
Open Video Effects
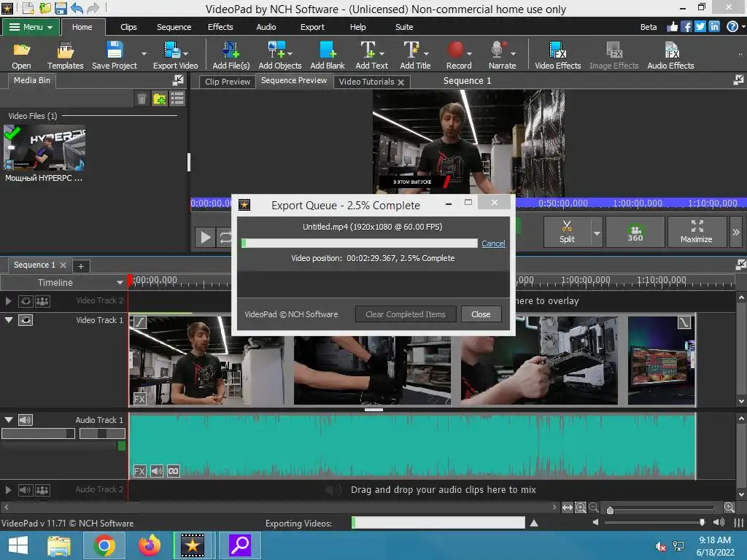[x=557, y=55]
